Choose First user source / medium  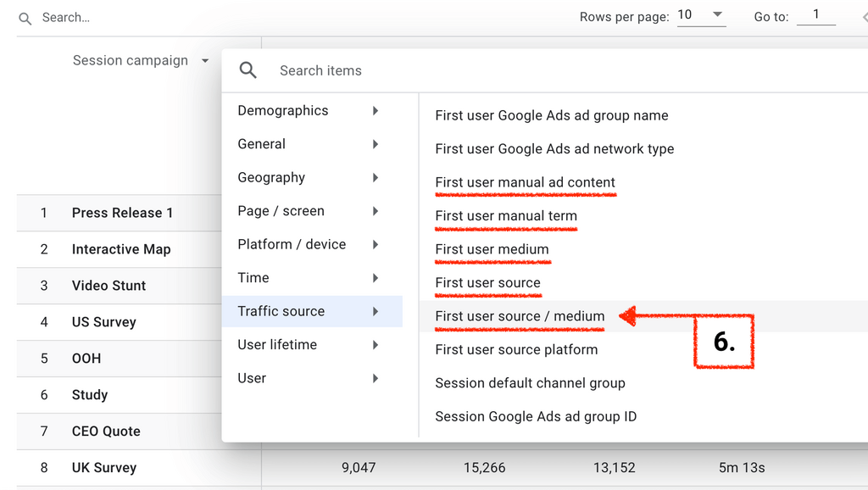tap(520, 316)
